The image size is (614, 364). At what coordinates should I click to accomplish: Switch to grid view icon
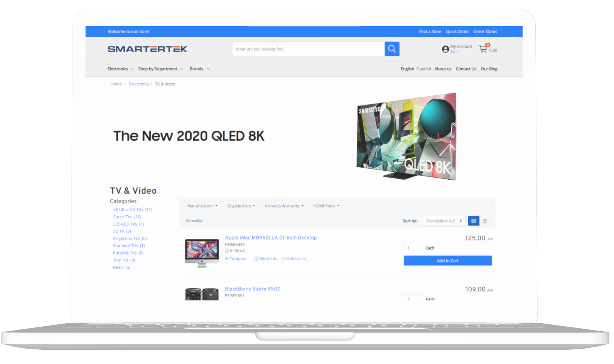(485, 221)
